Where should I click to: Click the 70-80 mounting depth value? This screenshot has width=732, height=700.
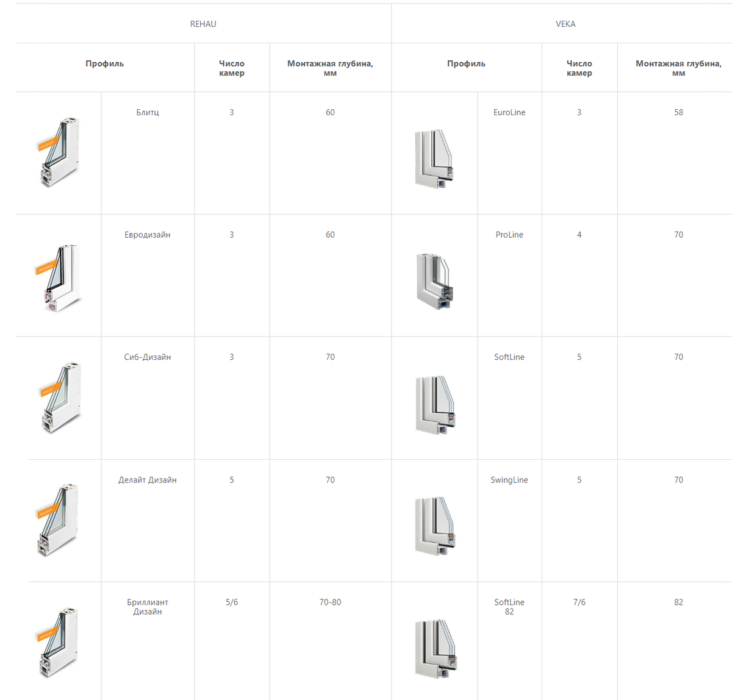click(330, 602)
